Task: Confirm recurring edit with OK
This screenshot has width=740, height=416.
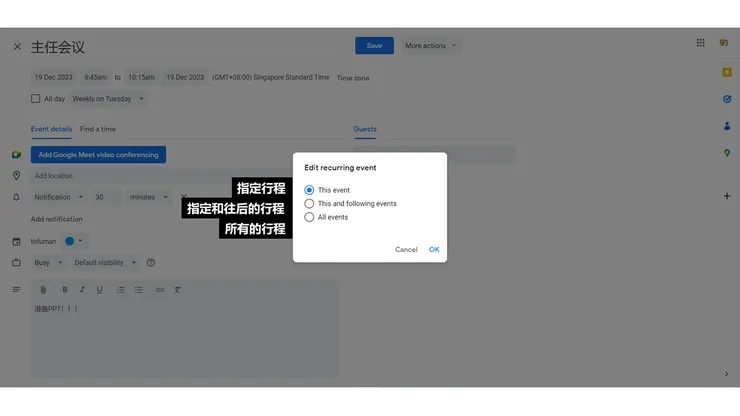Action: click(434, 249)
